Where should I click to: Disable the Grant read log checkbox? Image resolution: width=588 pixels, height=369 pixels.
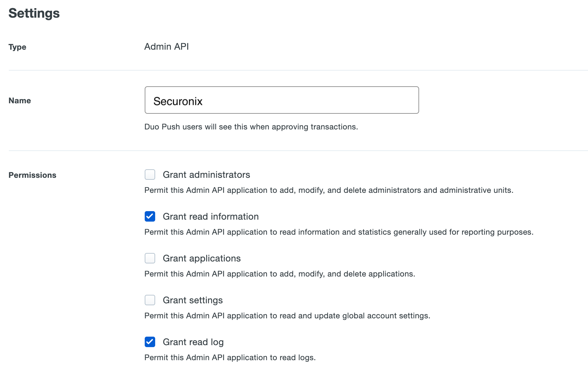[150, 342]
